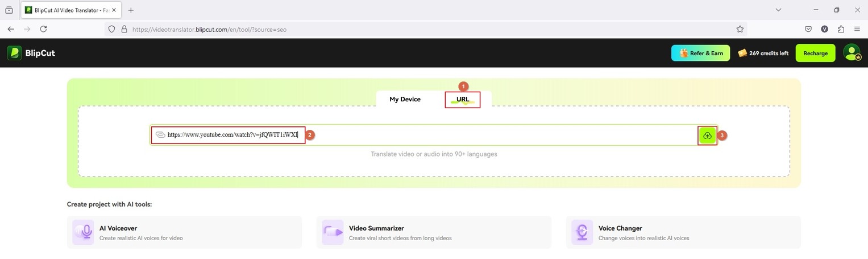This screenshot has height=259, width=868.
Task: Go back to the previous page
Action: 11,29
